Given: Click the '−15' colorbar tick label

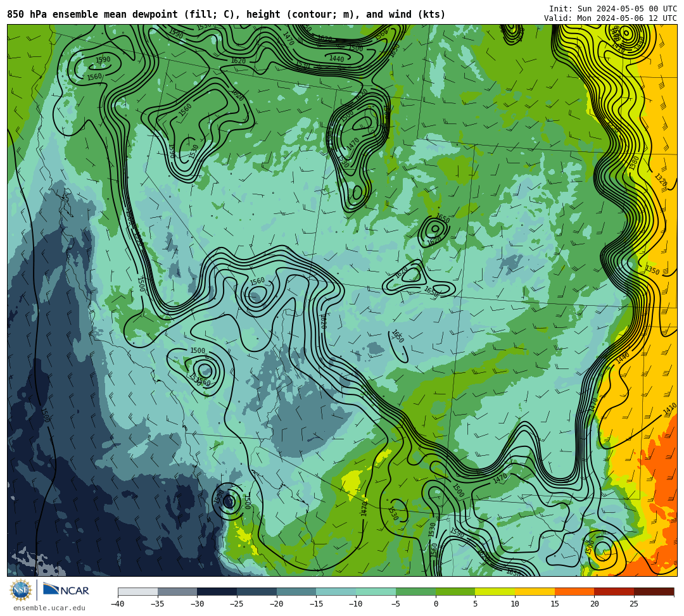Looking at the screenshot, I should 316,604.
